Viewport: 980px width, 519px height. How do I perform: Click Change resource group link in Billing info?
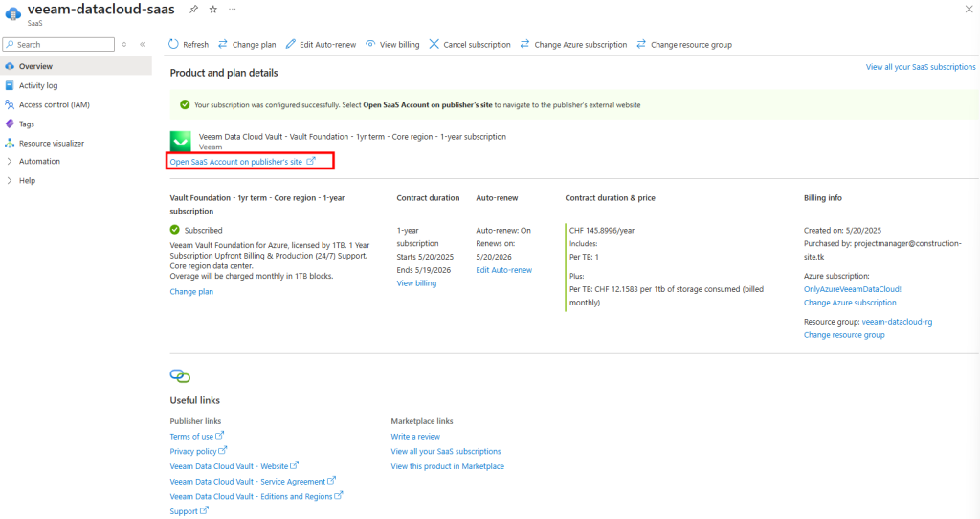coord(844,334)
